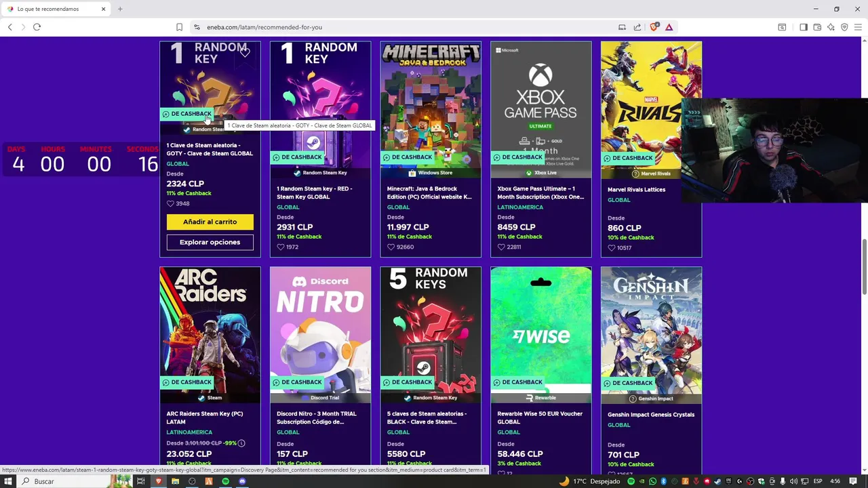Open a new tab with plus button
Viewport: 868px width, 488px height.
120,9
